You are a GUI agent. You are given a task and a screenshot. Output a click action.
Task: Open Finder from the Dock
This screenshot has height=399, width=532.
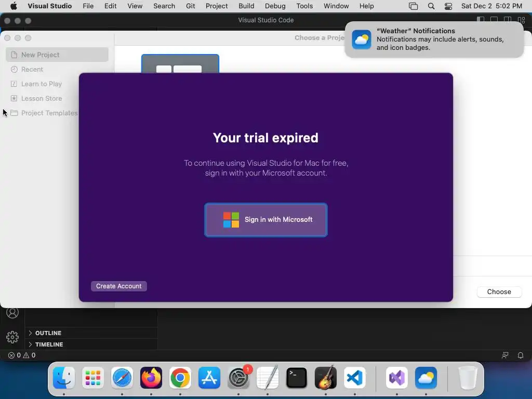point(64,378)
